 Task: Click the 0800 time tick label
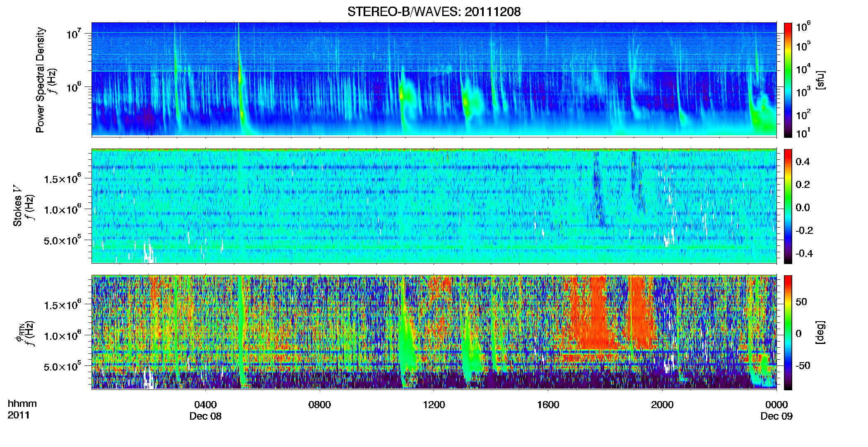320,404
